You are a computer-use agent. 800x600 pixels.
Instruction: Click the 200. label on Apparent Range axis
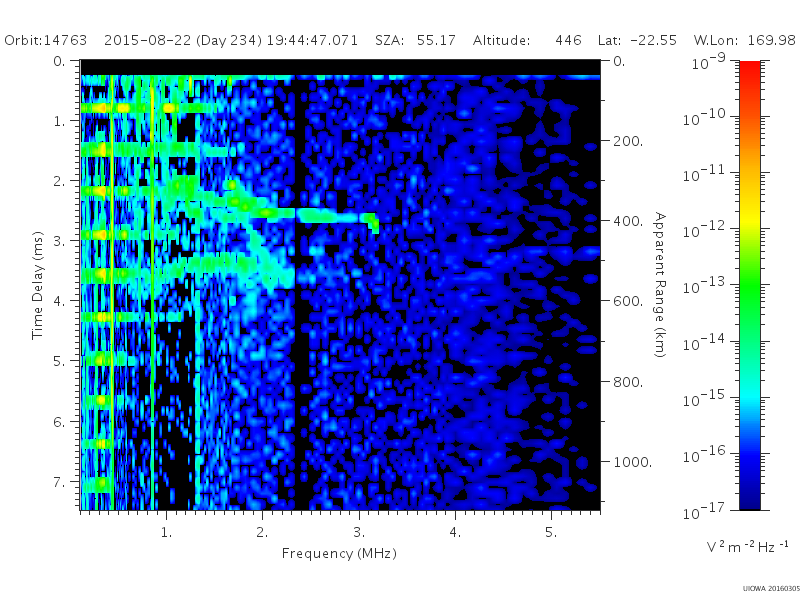click(628, 141)
